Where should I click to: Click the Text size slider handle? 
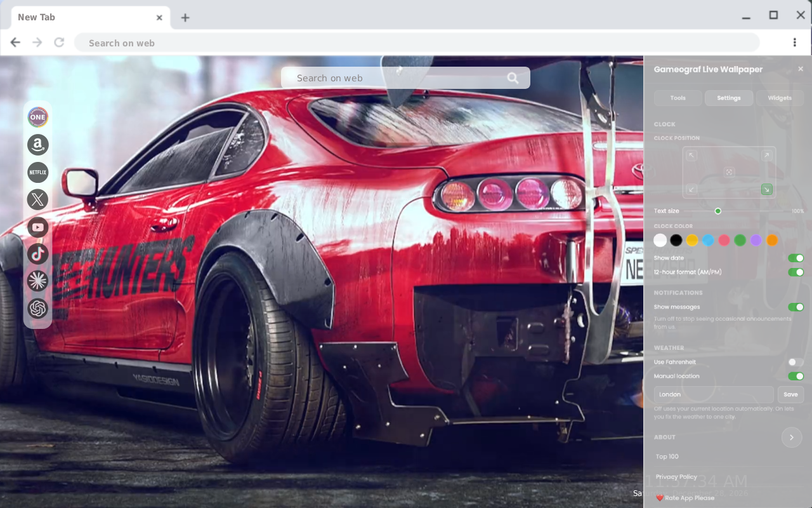[x=718, y=211]
